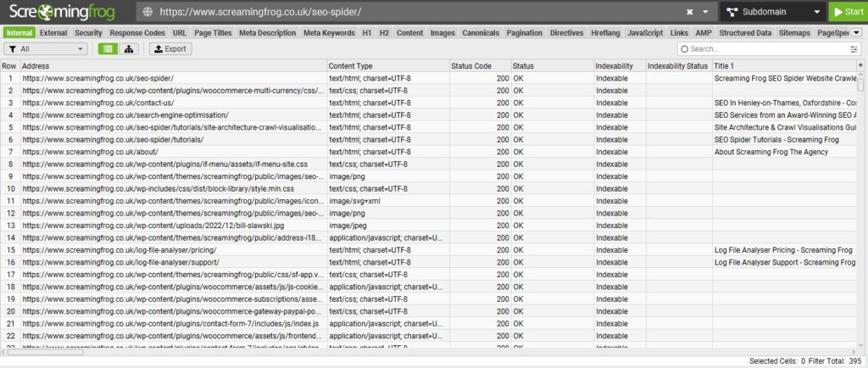Viewport: 868px width, 368px height.
Task: Select the Structured Data tab
Action: [745, 32]
